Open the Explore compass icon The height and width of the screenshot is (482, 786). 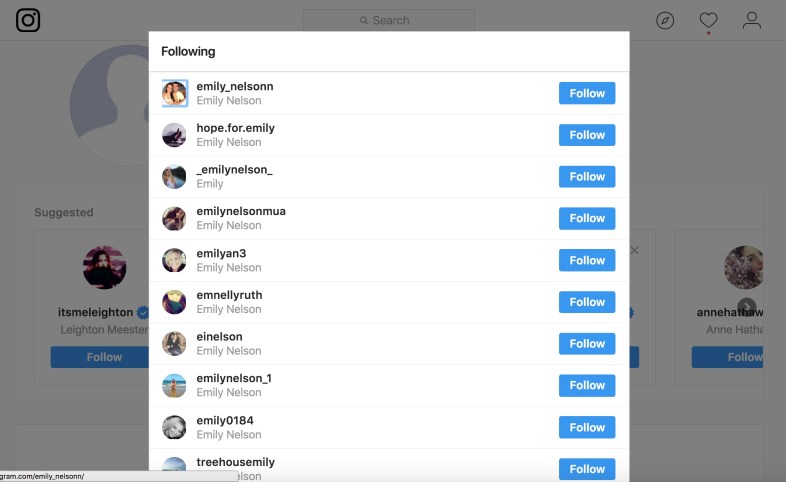pos(665,21)
